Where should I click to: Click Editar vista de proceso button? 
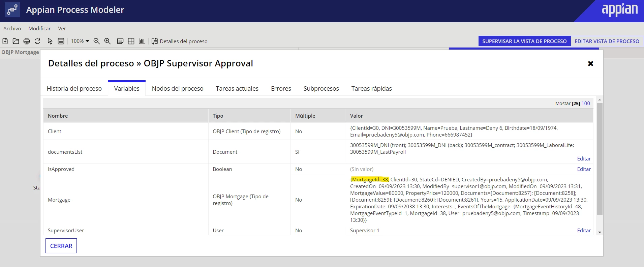tap(607, 41)
